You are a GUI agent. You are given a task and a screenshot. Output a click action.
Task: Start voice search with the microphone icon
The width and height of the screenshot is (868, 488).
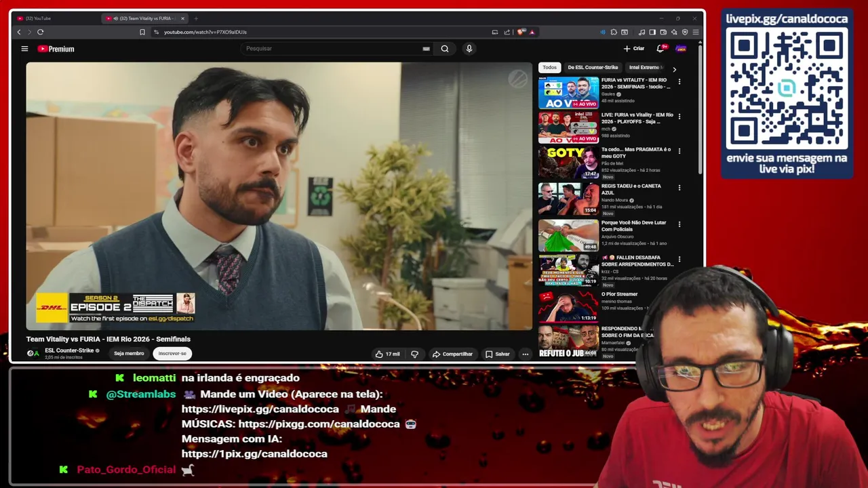click(469, 49)
